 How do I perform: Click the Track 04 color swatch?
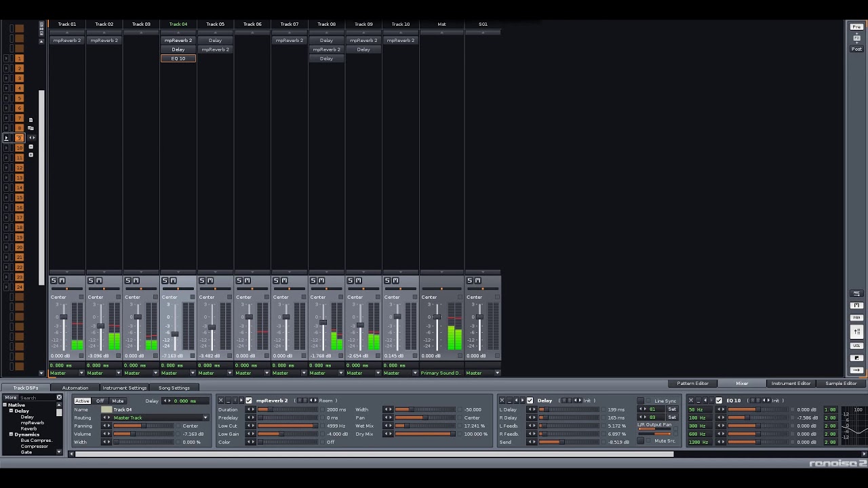pyautogui.click(x=106, y=409)
